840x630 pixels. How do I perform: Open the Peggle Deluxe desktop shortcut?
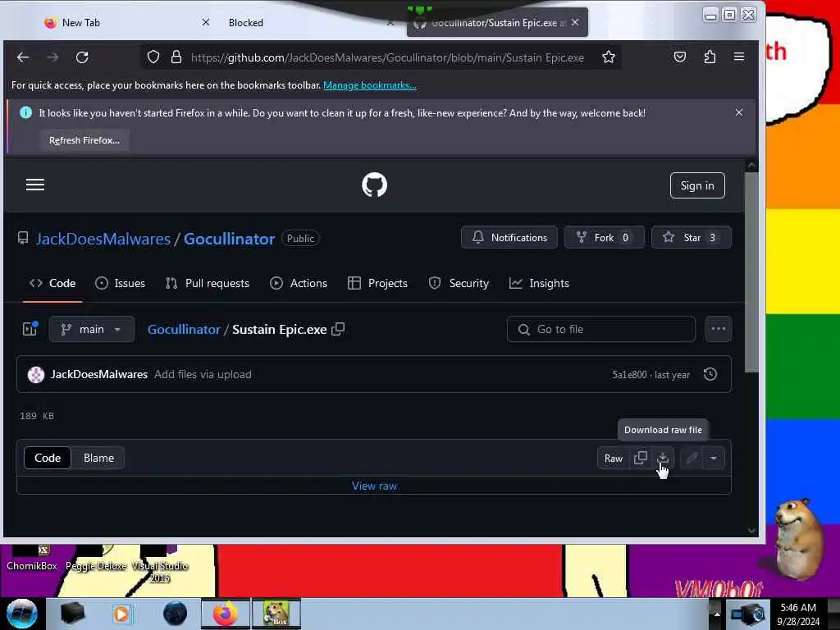[x=96, y=559]
